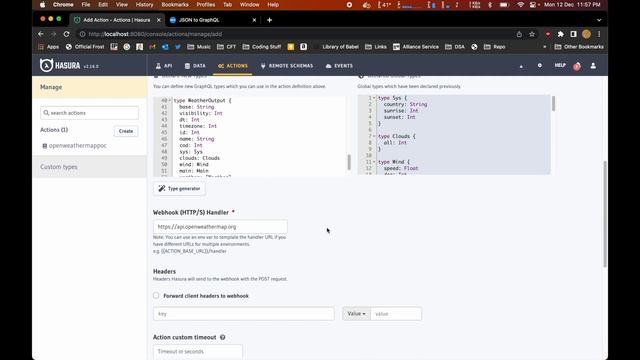Open the tab search dropdown arrow
The width and height of the screenshot is (640, 360).
click(x=599, y=20)
